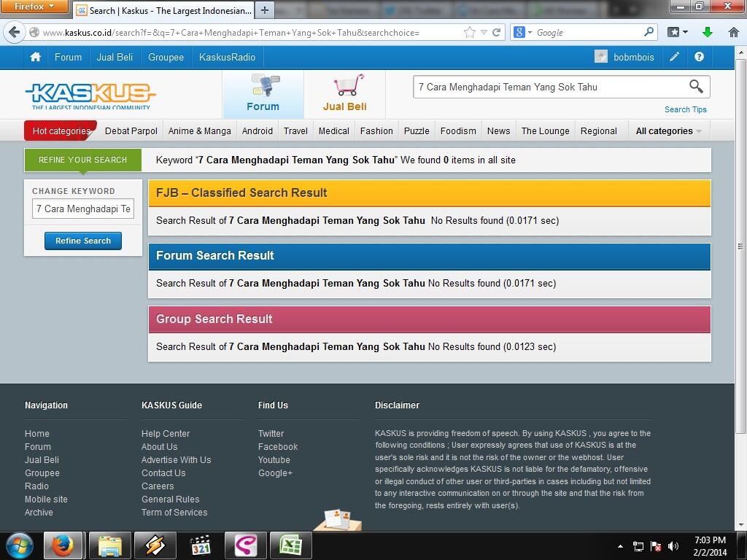The image size is (747, 560).
Task: Open General Rules footer link
Action: (x=171, y=499)
